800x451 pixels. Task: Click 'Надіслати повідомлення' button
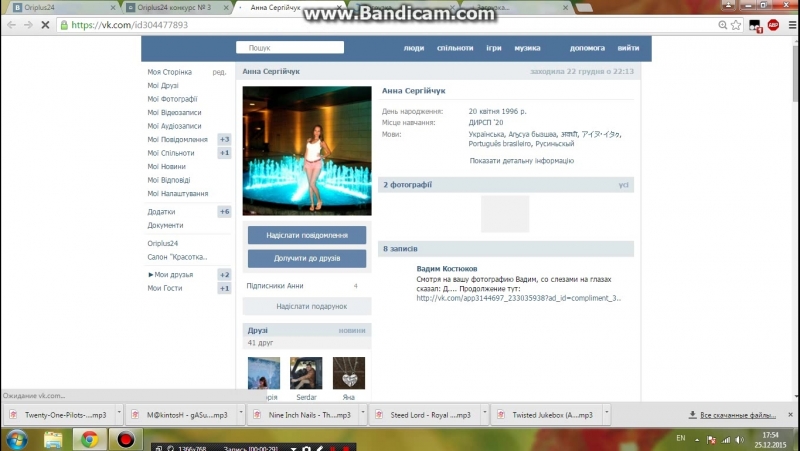tap(307, 235)
